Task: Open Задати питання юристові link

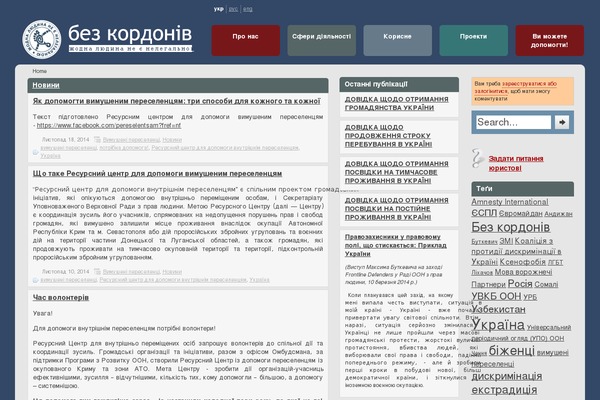Action: tap(516, 163)
